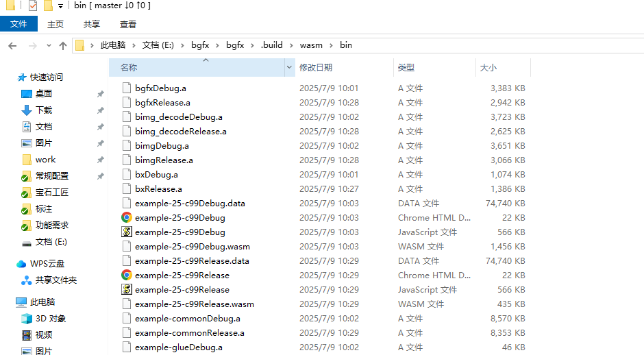This screenshot has width=644, height=355.
Task: Go back using the left arrow button
Action: (12, 46)
